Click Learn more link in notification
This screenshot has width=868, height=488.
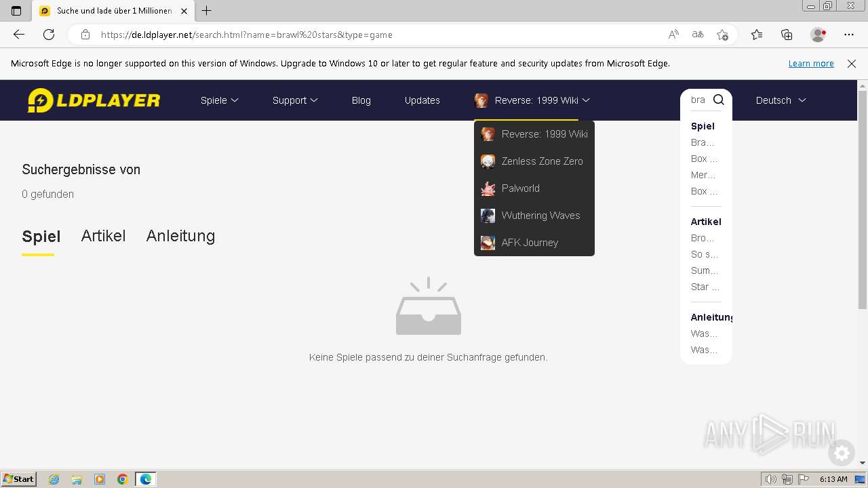(x=811, y=64)
